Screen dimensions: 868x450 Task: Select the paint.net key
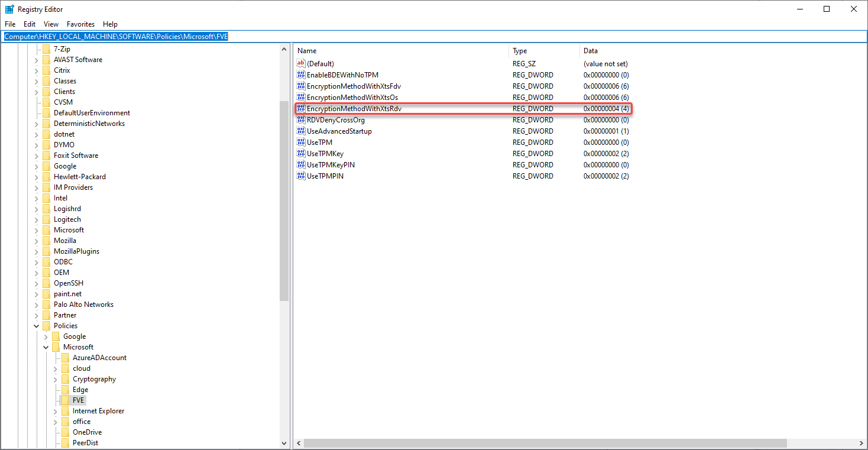(67, 294)
